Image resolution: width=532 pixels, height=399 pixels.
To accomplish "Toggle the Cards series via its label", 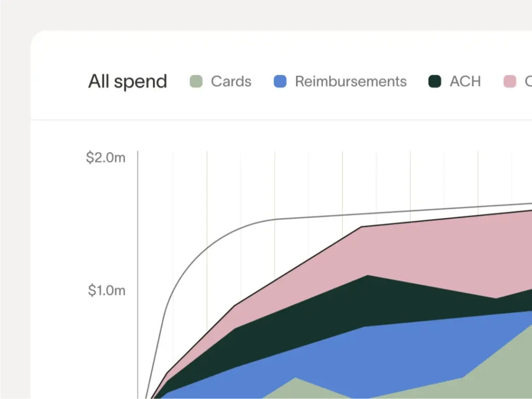I will click(x=231, y=82).
